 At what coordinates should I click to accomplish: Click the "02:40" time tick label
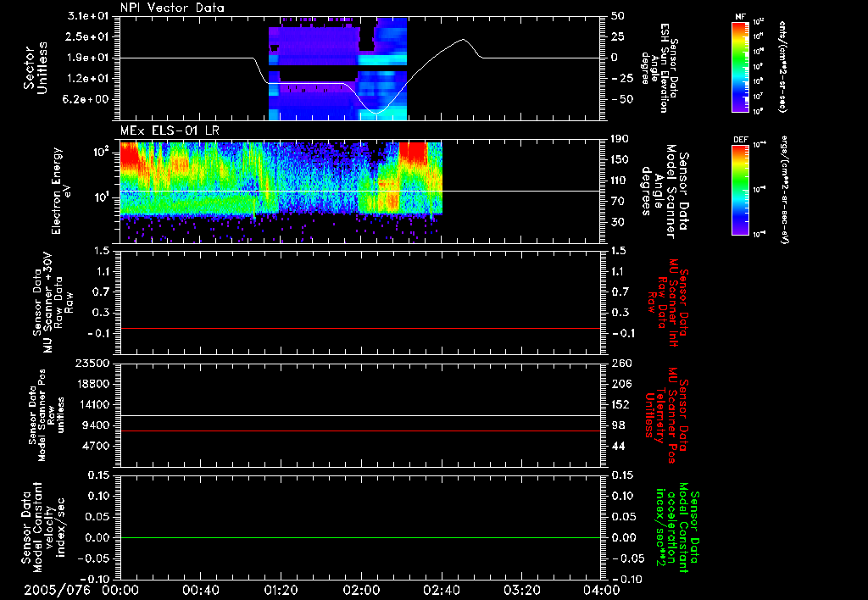click(441, 590)
